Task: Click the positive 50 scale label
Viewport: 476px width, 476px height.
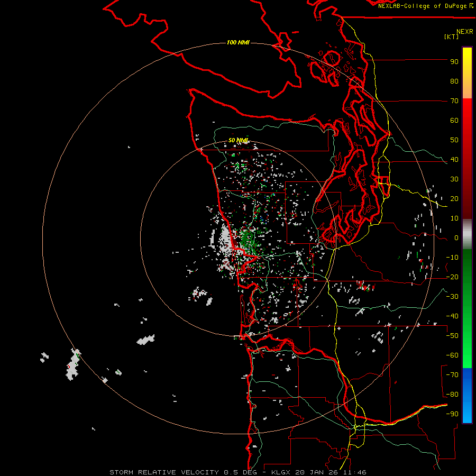Action: click(x=454, y=140)
